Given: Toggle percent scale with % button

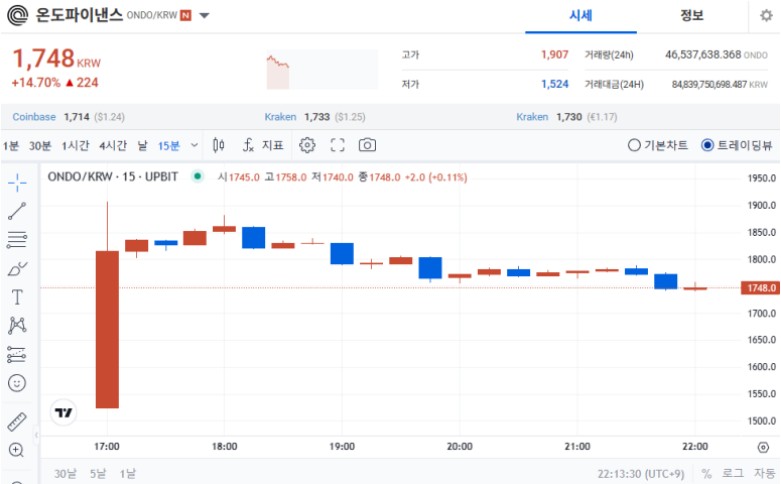Looking at the screenshot, I should [706, 474].
